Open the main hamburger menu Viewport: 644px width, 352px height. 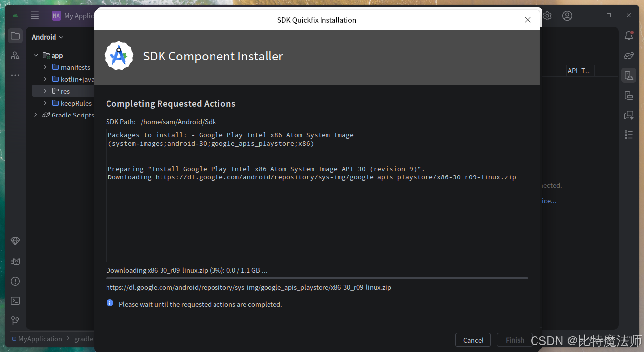[x=35, y=15]
